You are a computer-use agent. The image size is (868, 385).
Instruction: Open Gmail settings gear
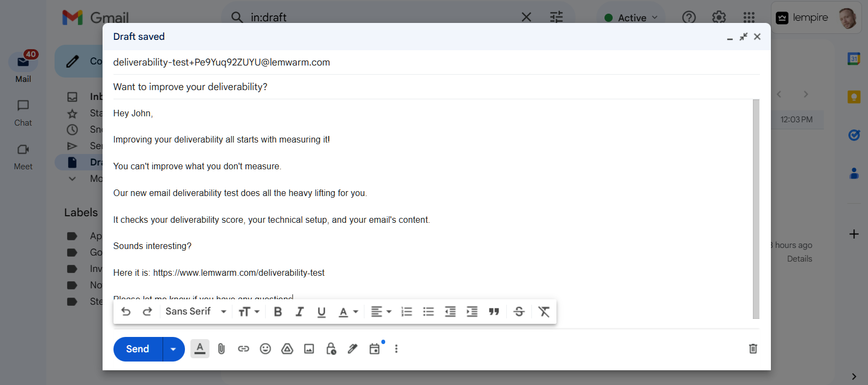coord(719,17)
